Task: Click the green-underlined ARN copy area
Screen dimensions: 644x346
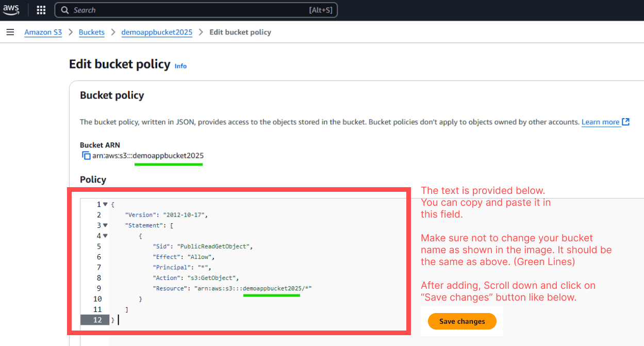Action: 169,155
